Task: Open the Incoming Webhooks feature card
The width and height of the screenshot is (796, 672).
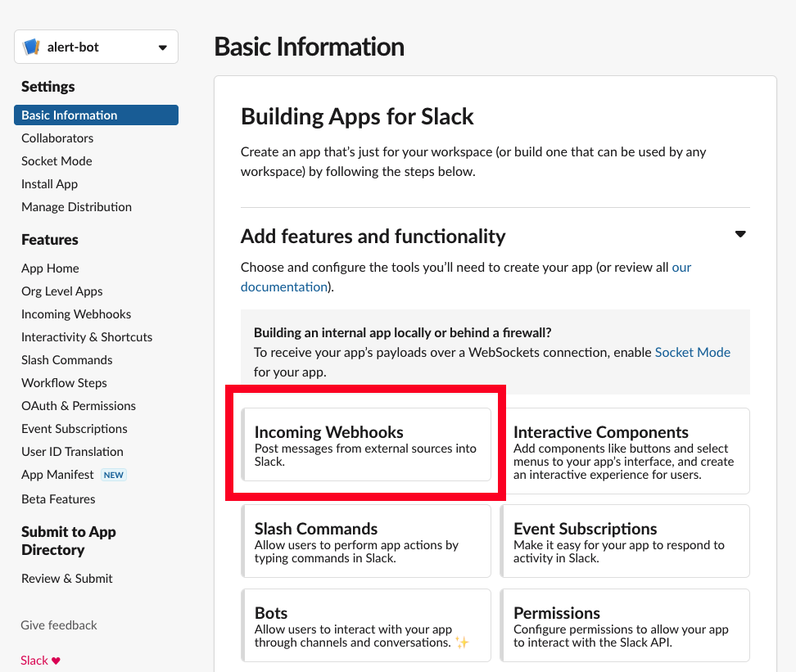Action: point(367,444)
